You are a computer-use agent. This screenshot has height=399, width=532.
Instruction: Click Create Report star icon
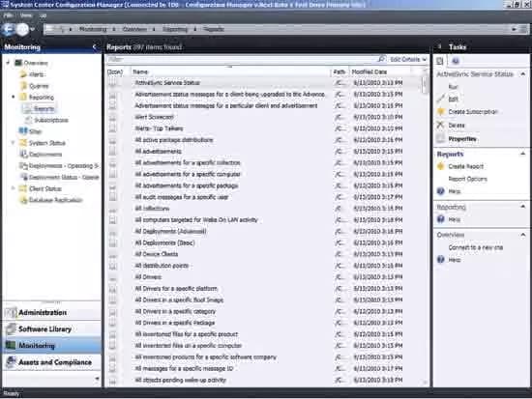tap(441, 166)
